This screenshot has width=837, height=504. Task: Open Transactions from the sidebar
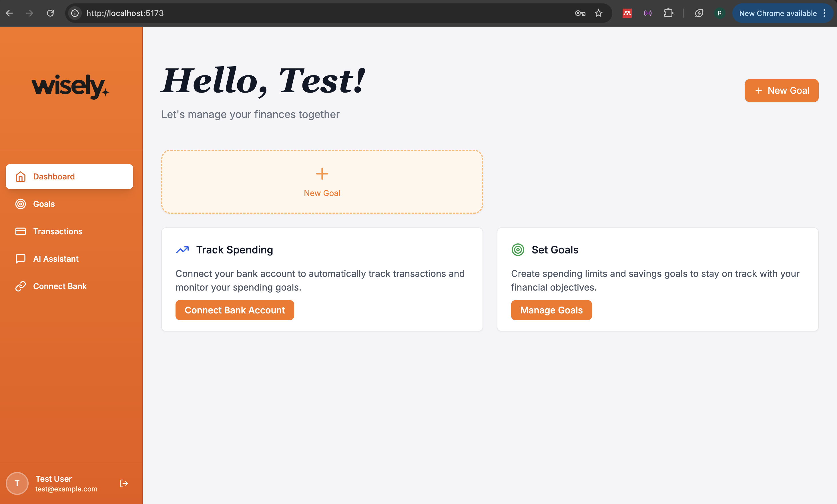pos(57,232)
